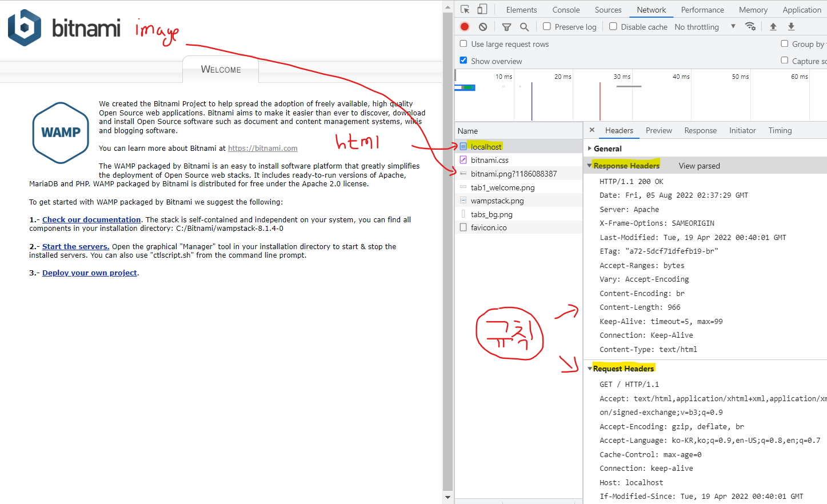
Task: Enable Group by frame checkbox
Action: pyautogui.click(x=785, y=43)
